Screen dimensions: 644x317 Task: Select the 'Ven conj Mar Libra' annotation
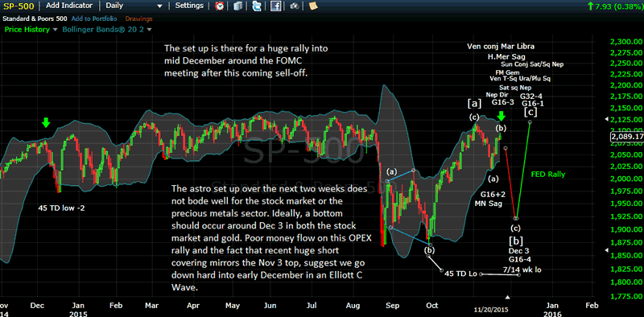(x=501, y=46)
